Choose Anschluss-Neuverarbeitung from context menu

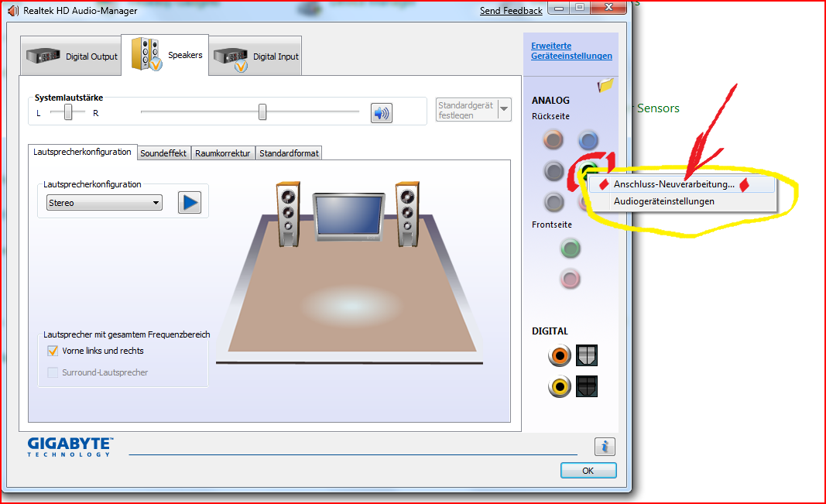(682, 184)
